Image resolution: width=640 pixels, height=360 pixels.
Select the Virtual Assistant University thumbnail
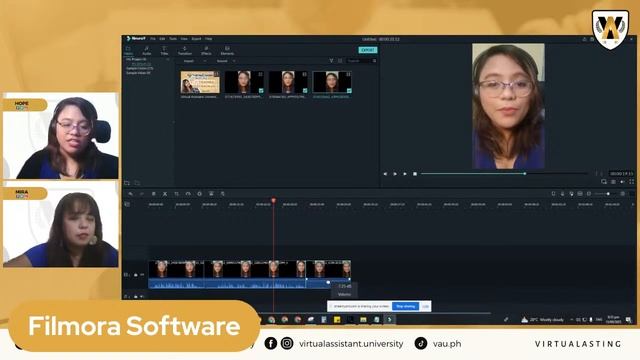[200, 82]
